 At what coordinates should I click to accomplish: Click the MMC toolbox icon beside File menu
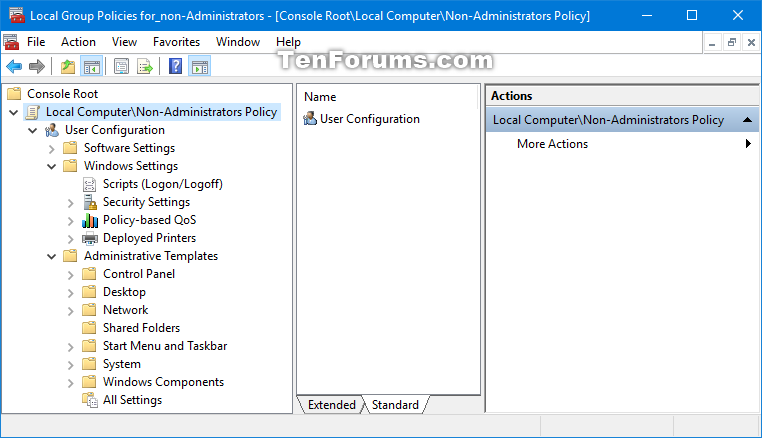[11, 42]
